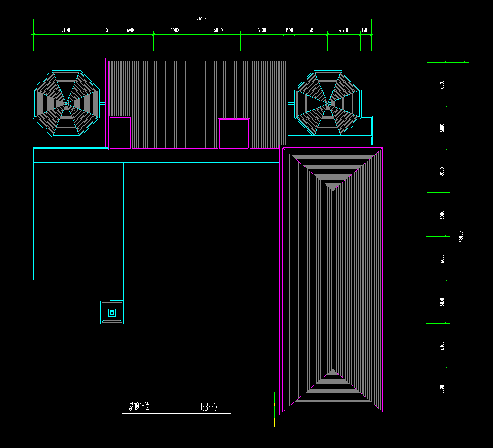Screen dimensions: 493x448
Task: Select the 48000 vertical dimension text
Action: 461,237
